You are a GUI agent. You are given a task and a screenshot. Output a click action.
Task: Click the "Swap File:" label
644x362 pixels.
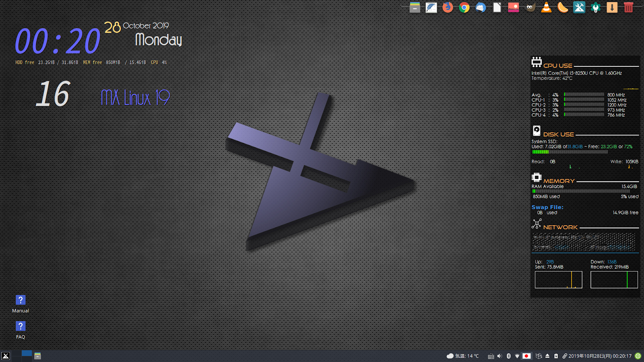[x=547, y=207]
